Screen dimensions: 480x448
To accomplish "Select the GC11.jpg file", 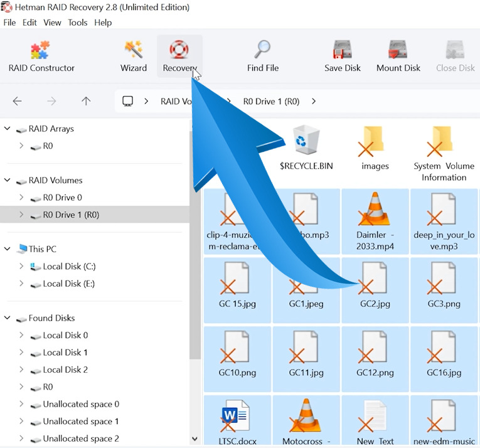I will click(306, 359).
